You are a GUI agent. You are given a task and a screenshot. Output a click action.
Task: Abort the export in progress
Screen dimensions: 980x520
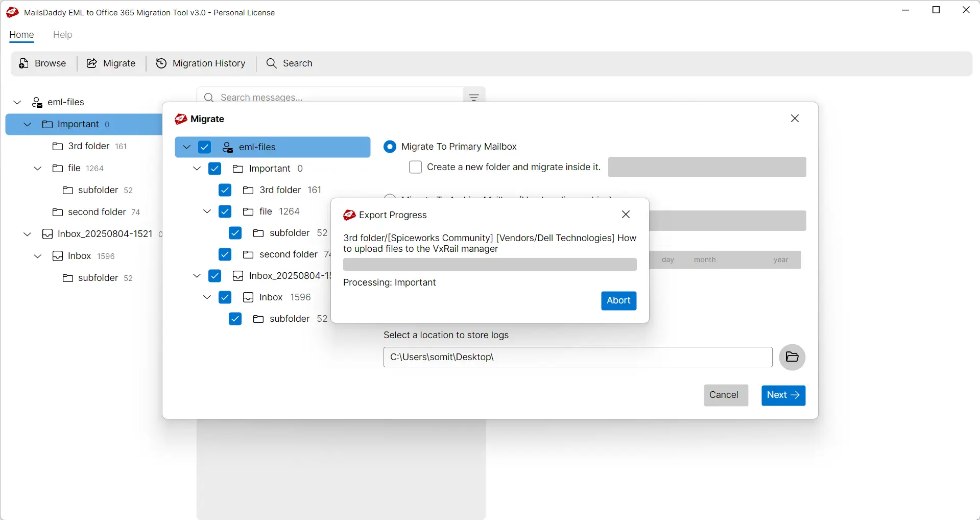tap(618, 301)
